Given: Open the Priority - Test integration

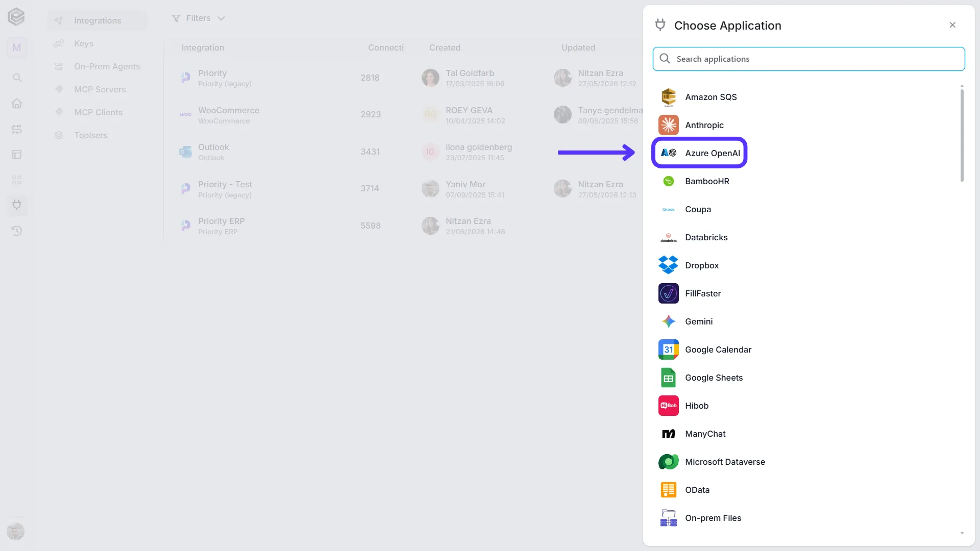Looking at the screenshot, I should coord(403,189).
